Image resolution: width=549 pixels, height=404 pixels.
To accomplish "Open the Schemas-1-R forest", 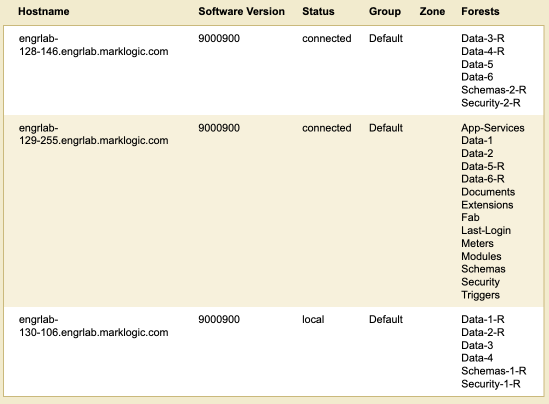I will point(494,371).
